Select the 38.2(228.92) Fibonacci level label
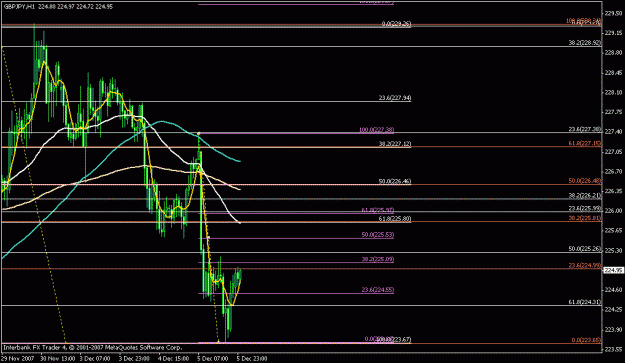The height and width of the screenshot is (363, 625). (x=585, y=43)
